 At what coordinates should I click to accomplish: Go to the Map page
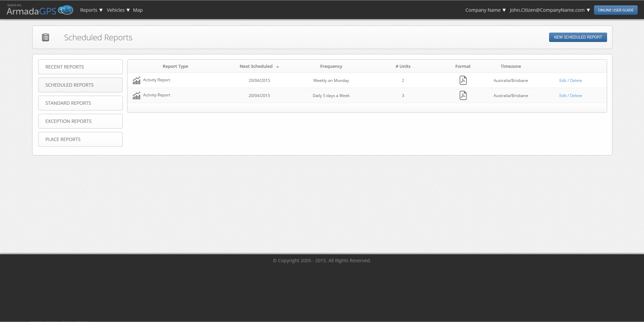click(x=138, y=10)
